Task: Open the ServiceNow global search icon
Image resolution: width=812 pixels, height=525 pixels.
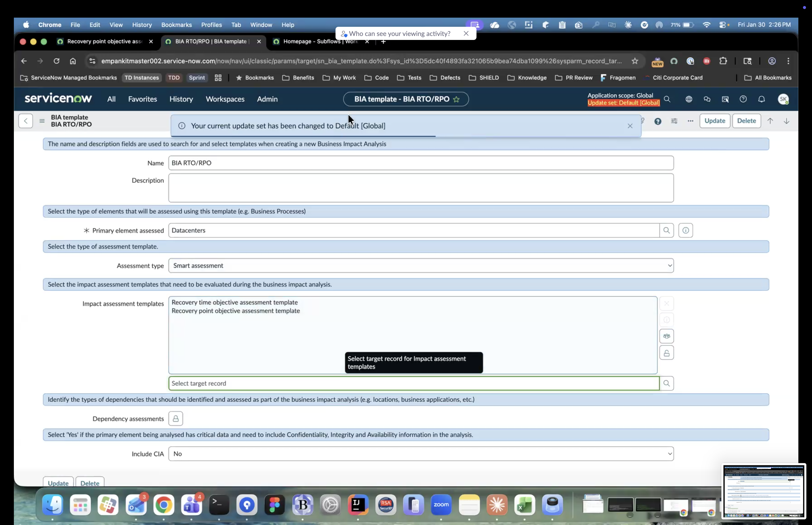Action: (667, 99)
